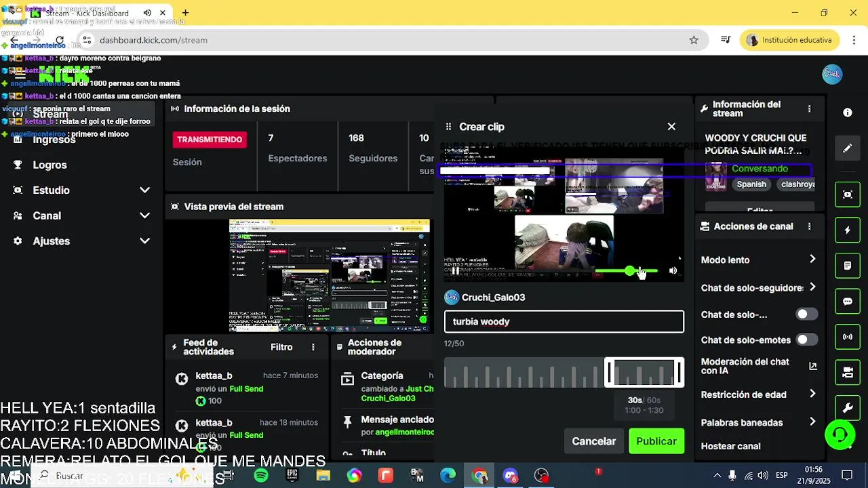Open Logros in the left sidebar
The image size is (868, 488).
point(50,165)
